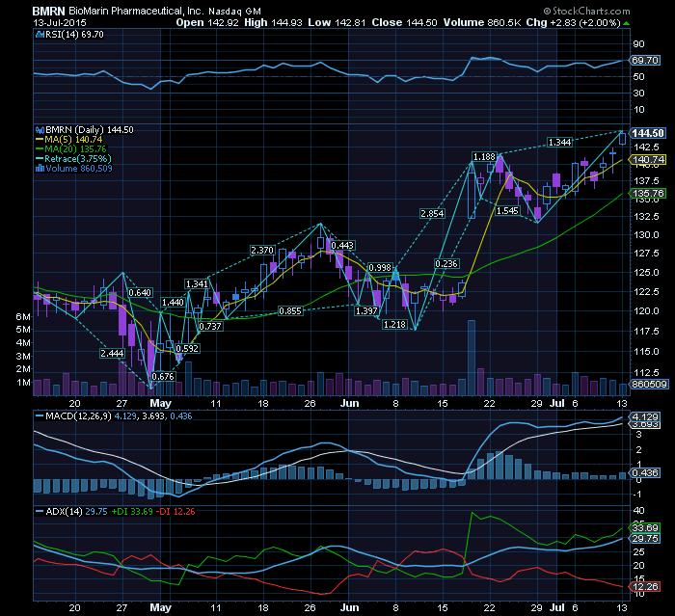This screenshot has width=675, height=616.
Task: Click the Nasdaq GM exchange label
Action: click(234, 12)
